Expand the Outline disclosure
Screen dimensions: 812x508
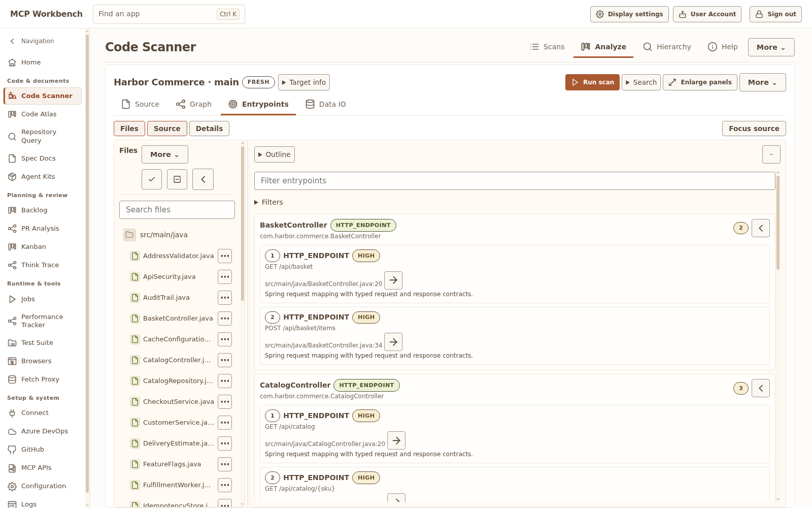pos(275,154)
